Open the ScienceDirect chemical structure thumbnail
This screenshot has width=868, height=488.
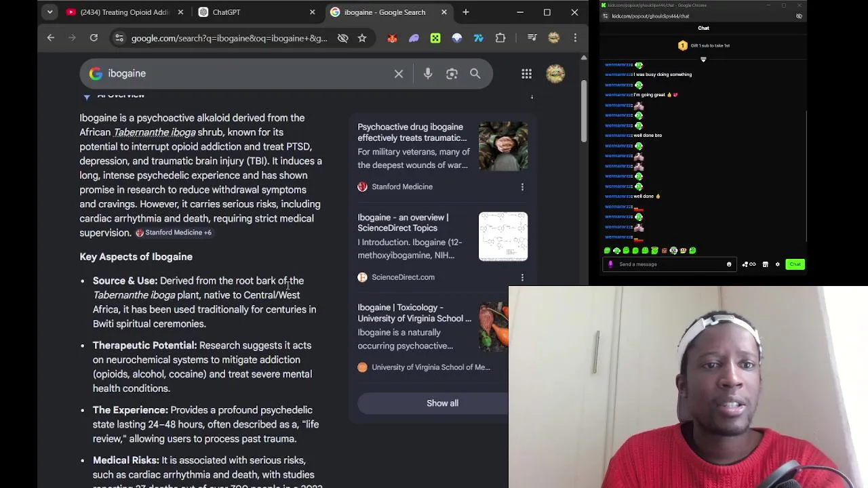pos(503,237)
